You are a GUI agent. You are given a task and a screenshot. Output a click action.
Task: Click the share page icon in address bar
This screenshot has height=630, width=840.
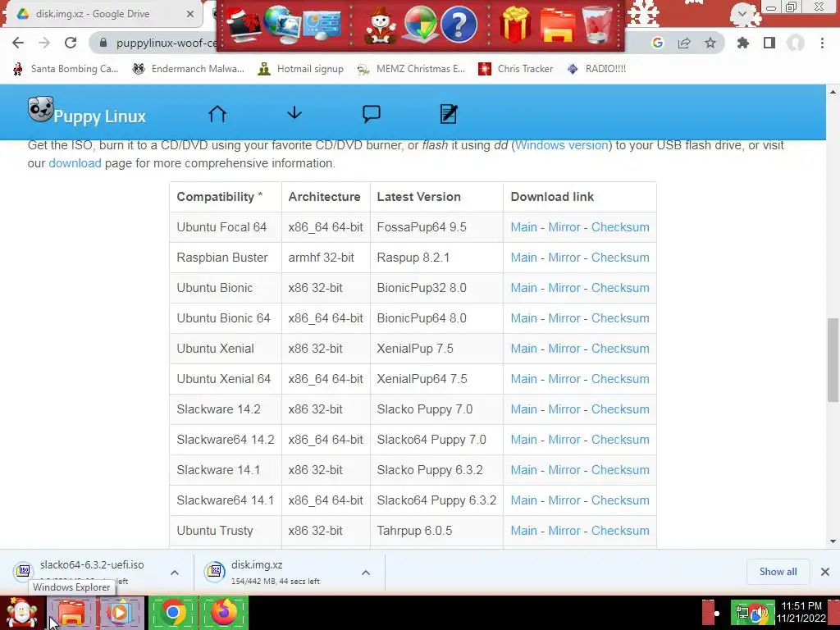pos(684,43)
